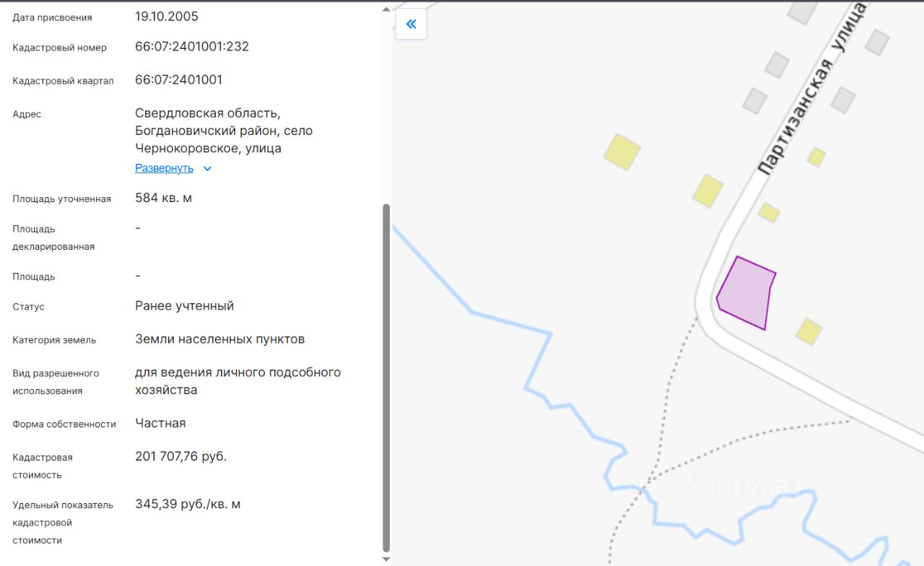Click the ownership form value Частная
This screenshot has width=924, height=566.
[x=160, y=423]
